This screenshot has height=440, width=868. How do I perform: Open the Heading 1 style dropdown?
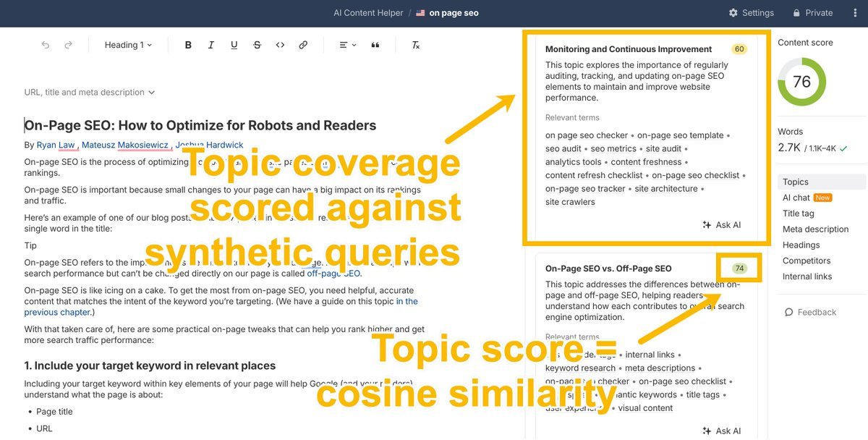point(128,45)
